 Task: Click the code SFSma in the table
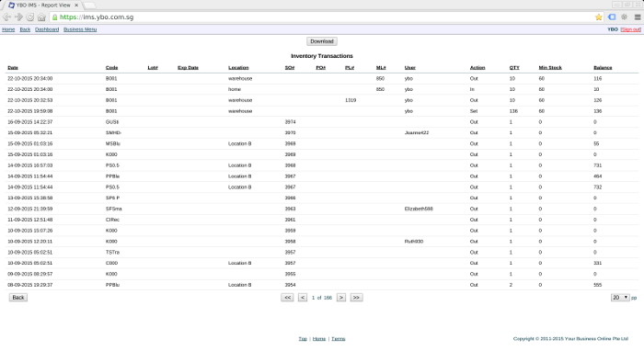(x=114, y=209)
